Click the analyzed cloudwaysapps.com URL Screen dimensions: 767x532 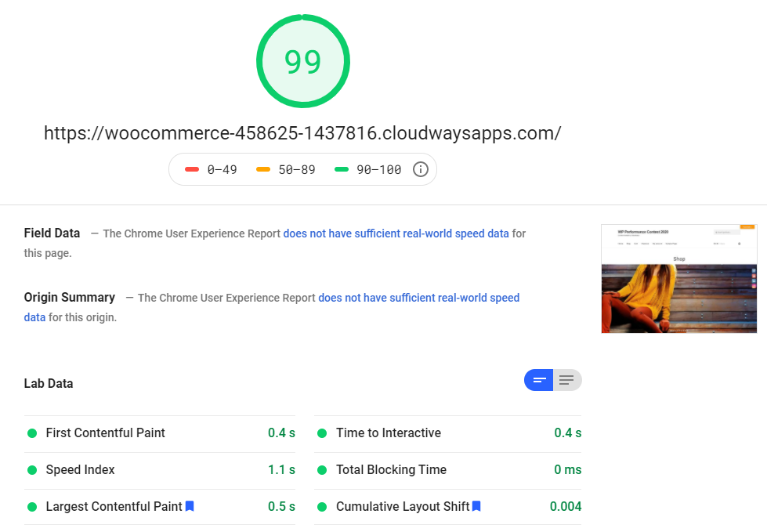coord(302,133)
